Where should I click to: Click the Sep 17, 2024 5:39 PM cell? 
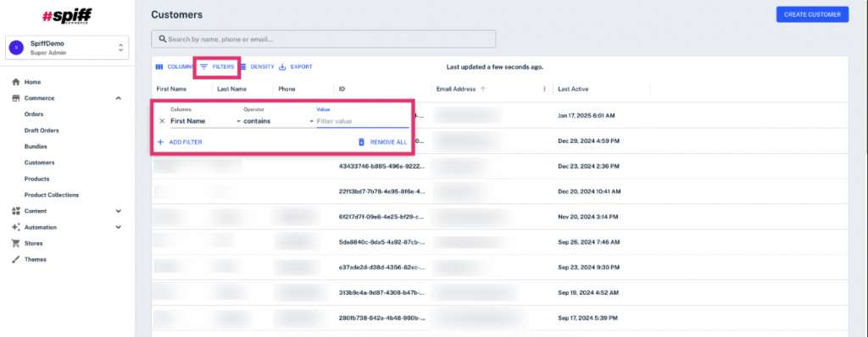pyautogui.click(x=588, y=318)
